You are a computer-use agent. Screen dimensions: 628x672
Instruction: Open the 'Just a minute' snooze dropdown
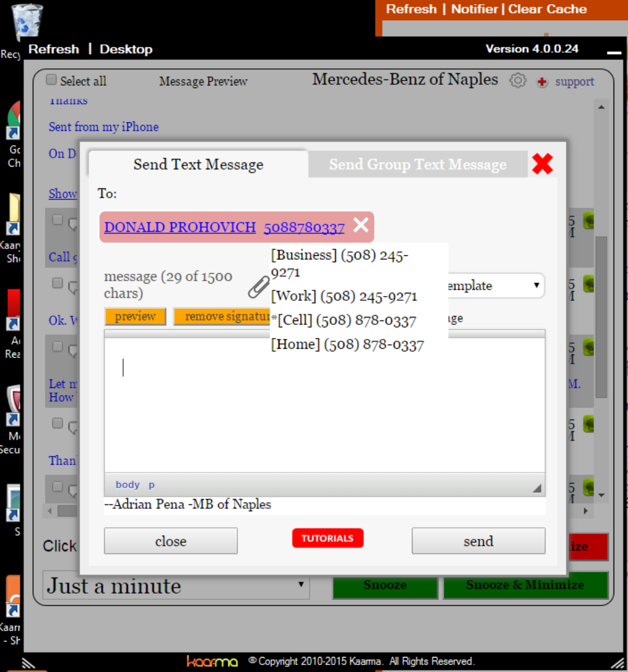176,586
